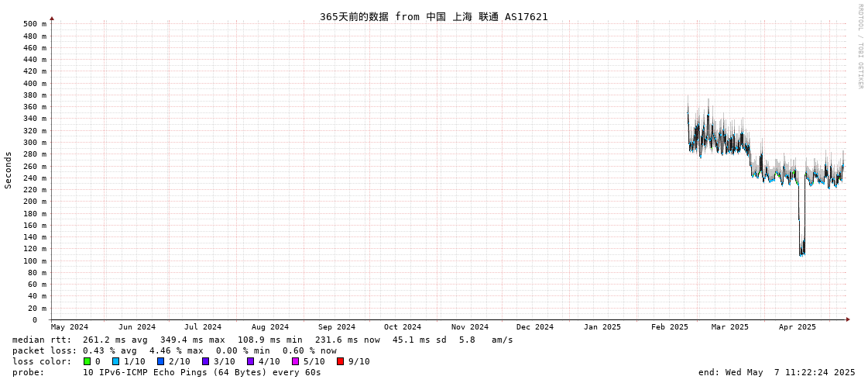Click the 'probe:' row label
This screenshot has width=868, height=383.
tap(28, 372)
